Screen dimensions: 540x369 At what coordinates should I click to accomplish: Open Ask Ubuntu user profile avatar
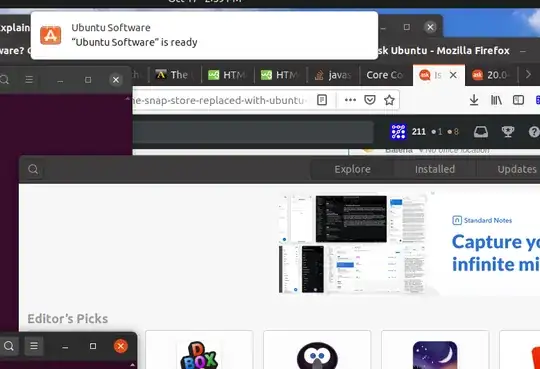pos(398,132)
